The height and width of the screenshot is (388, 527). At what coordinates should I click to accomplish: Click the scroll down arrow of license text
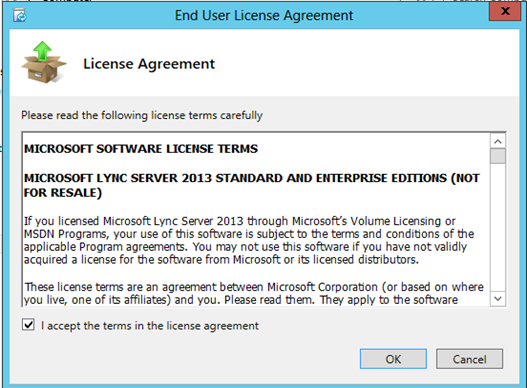(498, 298)
